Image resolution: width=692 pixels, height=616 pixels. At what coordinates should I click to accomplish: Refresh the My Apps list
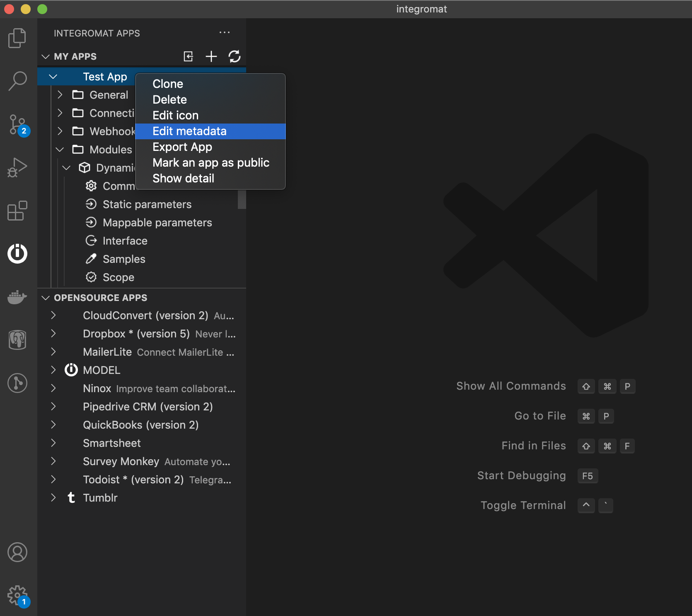(x=235, y=56)
